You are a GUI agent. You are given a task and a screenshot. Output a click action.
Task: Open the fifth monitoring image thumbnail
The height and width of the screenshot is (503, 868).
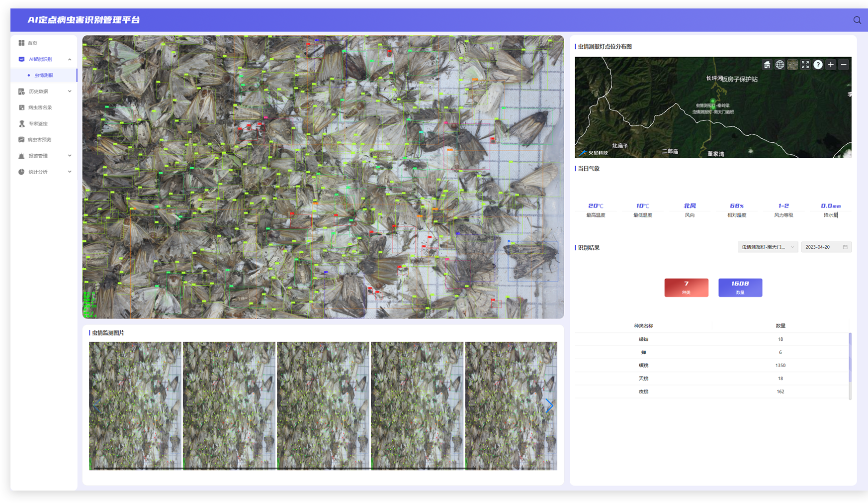point(511,405)
